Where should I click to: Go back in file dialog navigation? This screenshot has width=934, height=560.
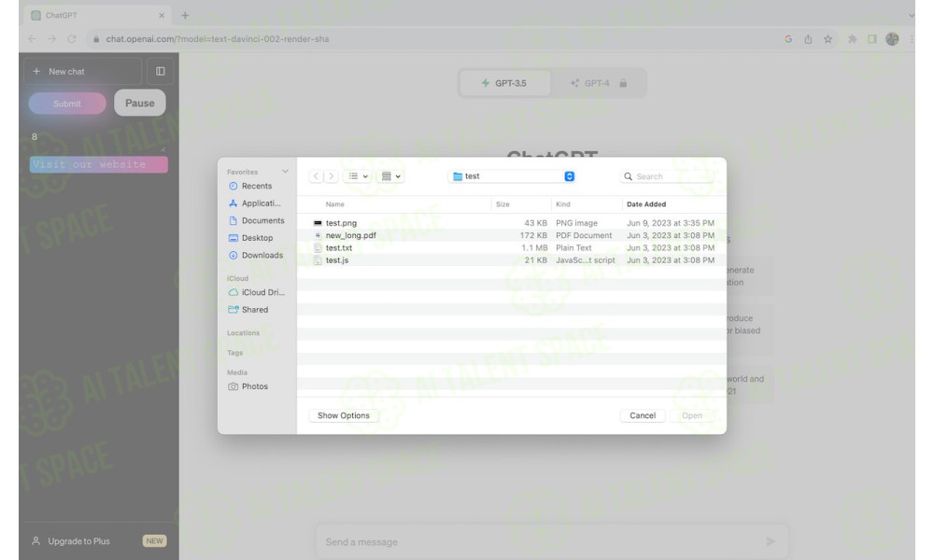(x=317, y=176)
